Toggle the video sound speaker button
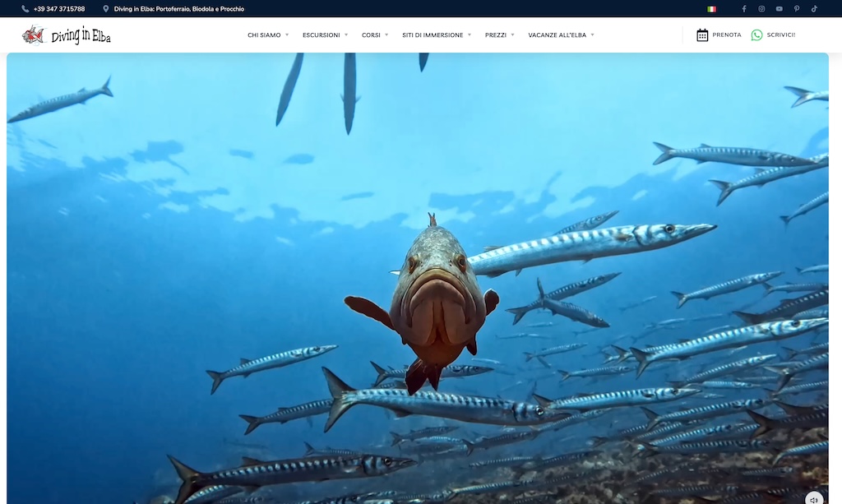The height and width of the screenshot is (504, 842). pos(813,499)
